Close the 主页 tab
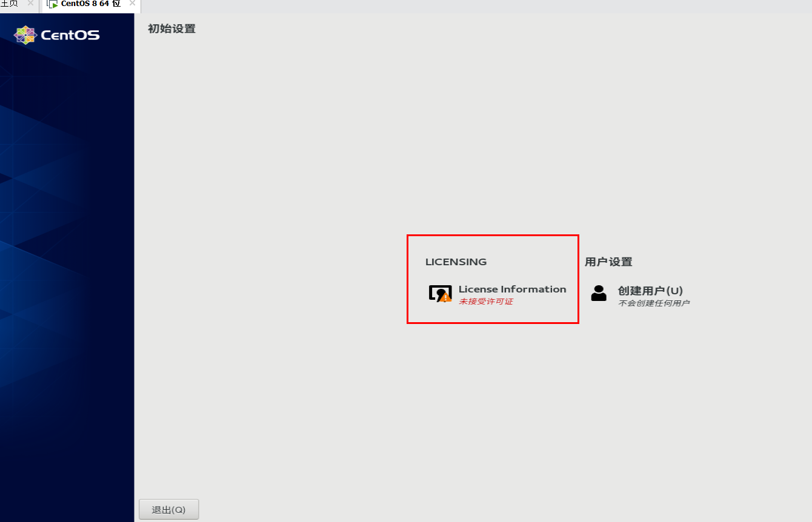Screen dimensions: 812x522 (x=30, y=3)
